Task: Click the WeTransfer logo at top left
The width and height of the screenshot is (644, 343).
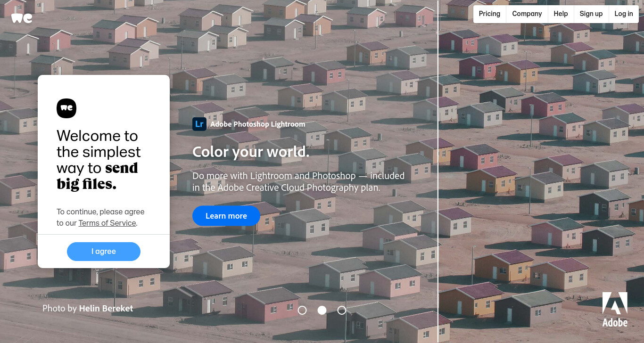Action: pyautogui.click(x=22, y=18)
